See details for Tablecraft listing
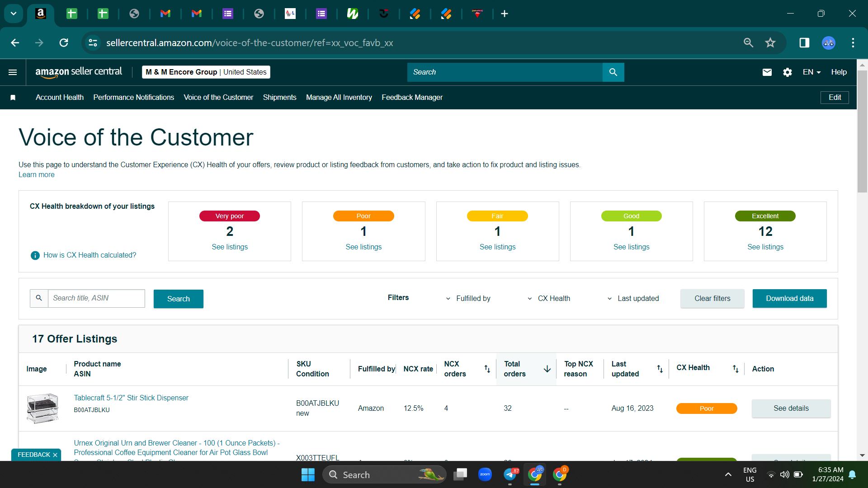This screenshot has width=868, height=488. coord(791,408)
